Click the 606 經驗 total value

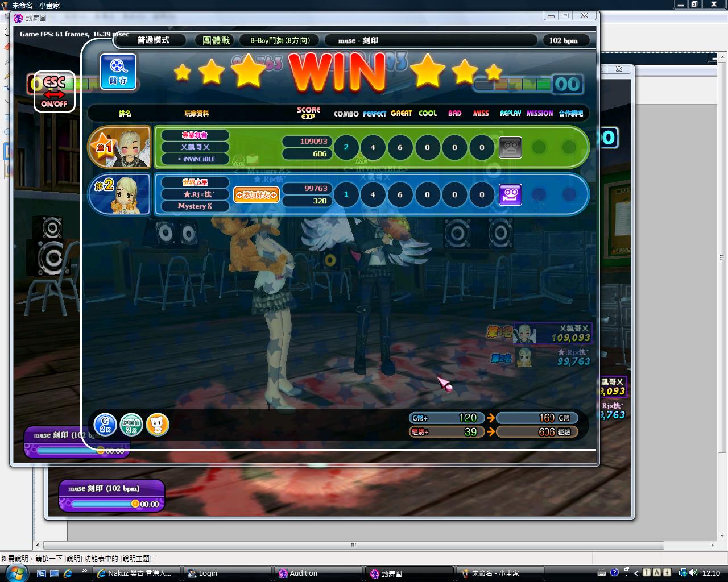click(x=536, y=432)
